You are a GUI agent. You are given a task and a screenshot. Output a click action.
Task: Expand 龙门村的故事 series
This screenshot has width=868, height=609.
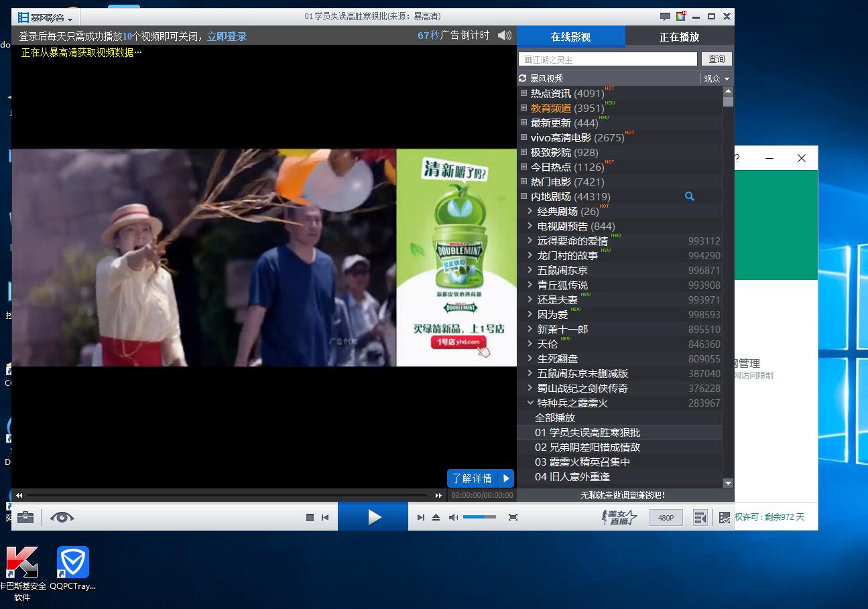point(530,255)
